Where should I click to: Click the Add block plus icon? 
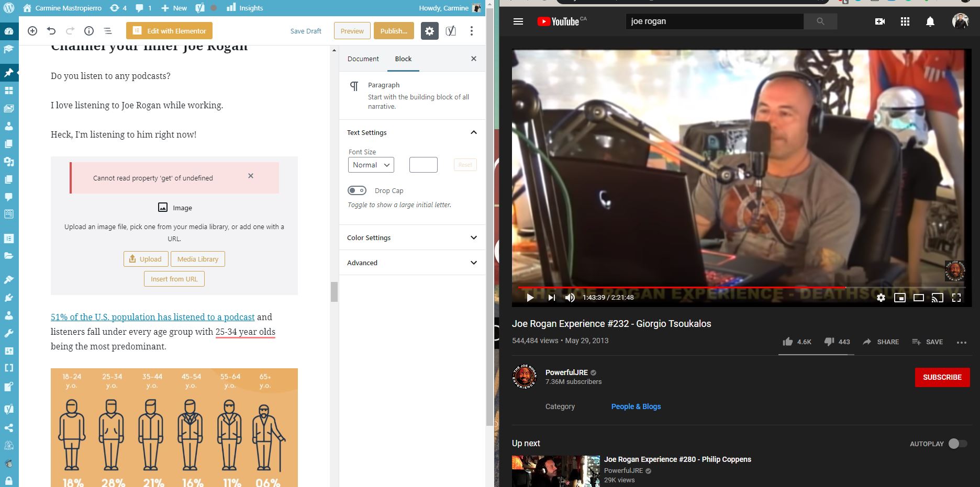32,31
